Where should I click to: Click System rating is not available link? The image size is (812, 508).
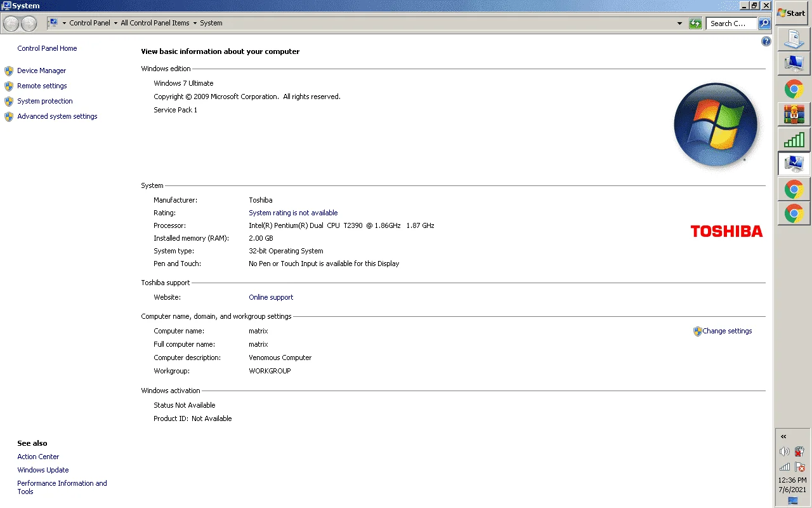(293, 213)
